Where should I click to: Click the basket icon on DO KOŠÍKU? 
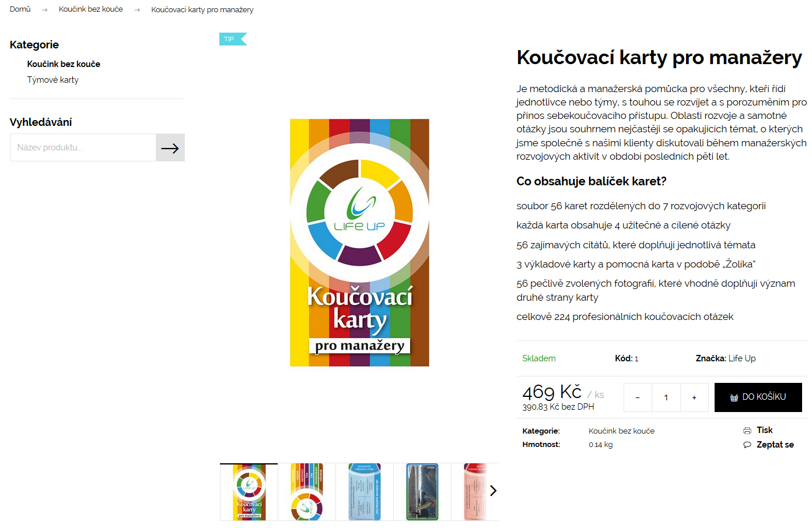(x=734, y=397)
